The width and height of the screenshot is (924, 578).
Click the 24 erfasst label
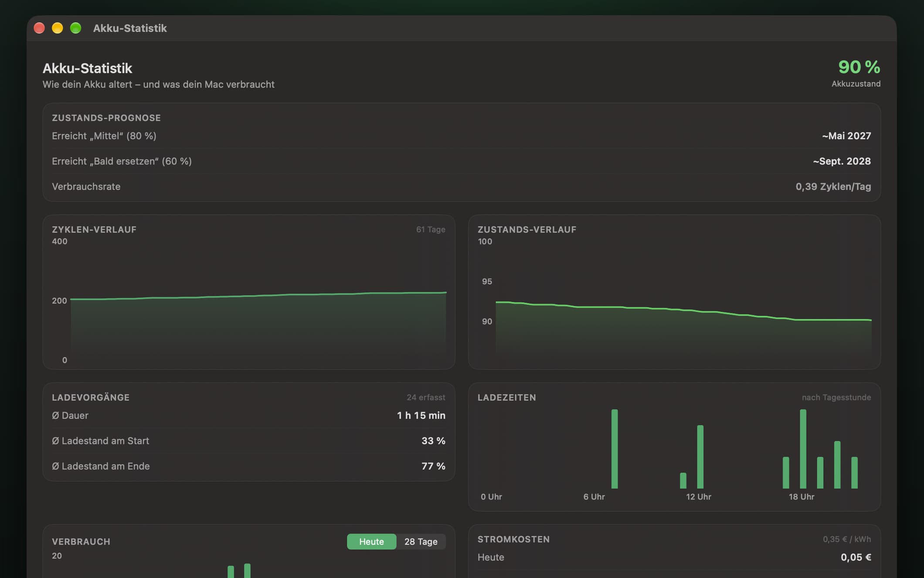426,397
